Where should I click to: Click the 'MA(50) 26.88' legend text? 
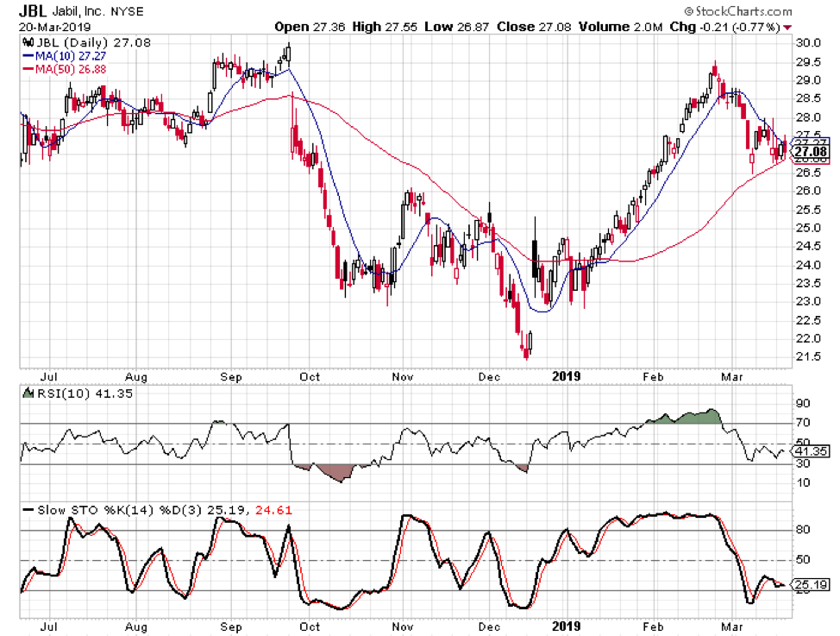(x=71, y=69)
